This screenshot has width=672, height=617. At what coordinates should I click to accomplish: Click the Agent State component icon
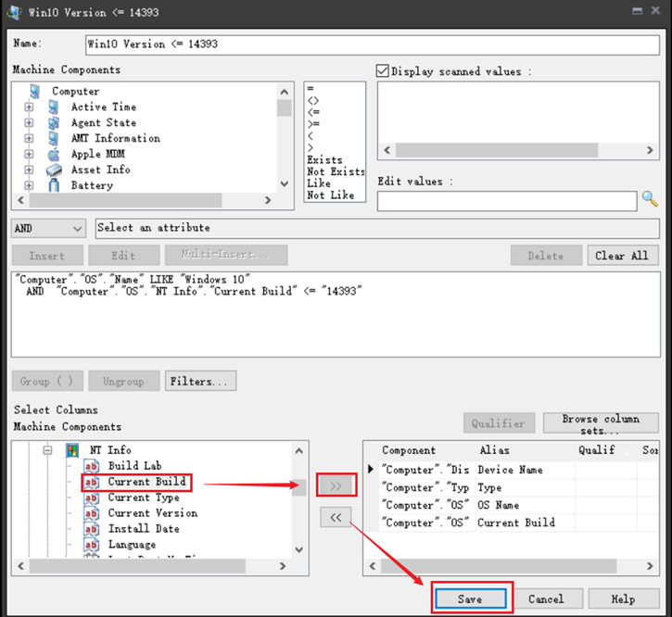pos(54,123)
